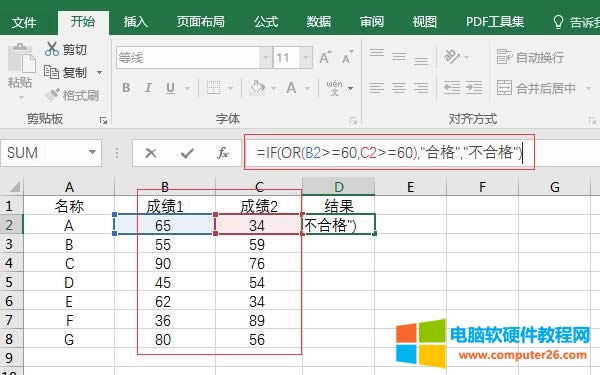Click header cell 成绩1

pos(165,207)
